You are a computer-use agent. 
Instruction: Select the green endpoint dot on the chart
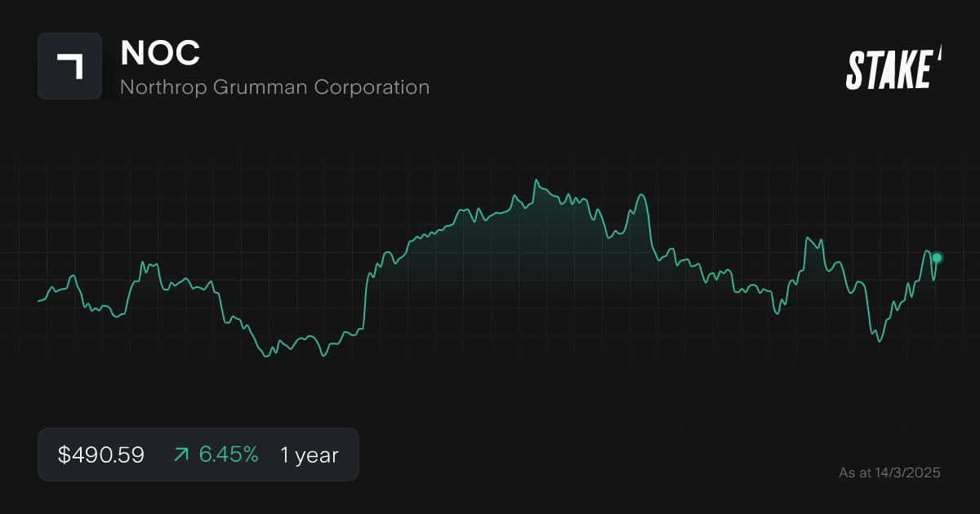point(936,258)
